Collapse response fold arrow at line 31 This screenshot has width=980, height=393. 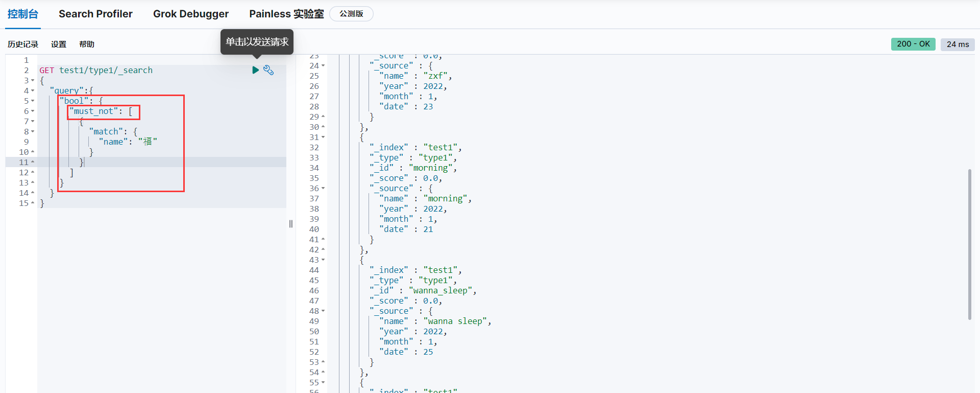click(x=323, y=137)
